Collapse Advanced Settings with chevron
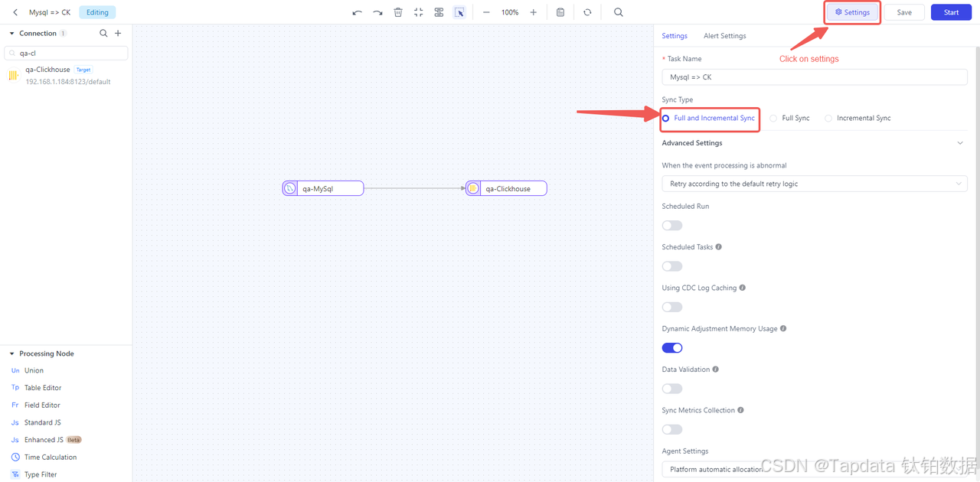 click(960, 143)
